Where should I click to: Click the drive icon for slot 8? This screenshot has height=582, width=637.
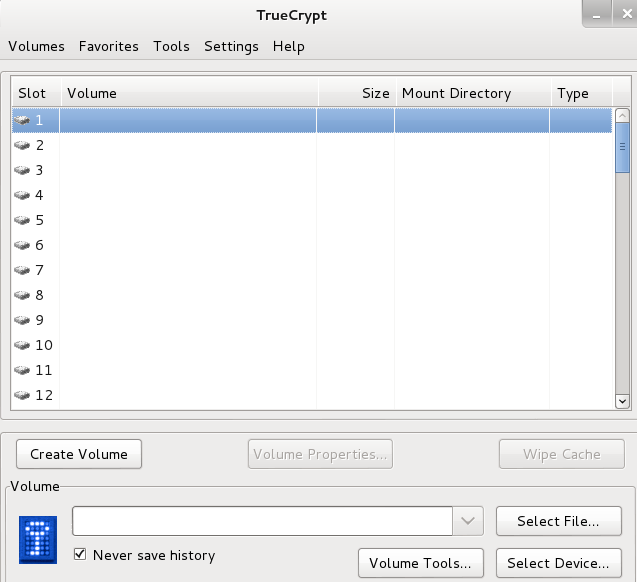(x=22, y=295)
